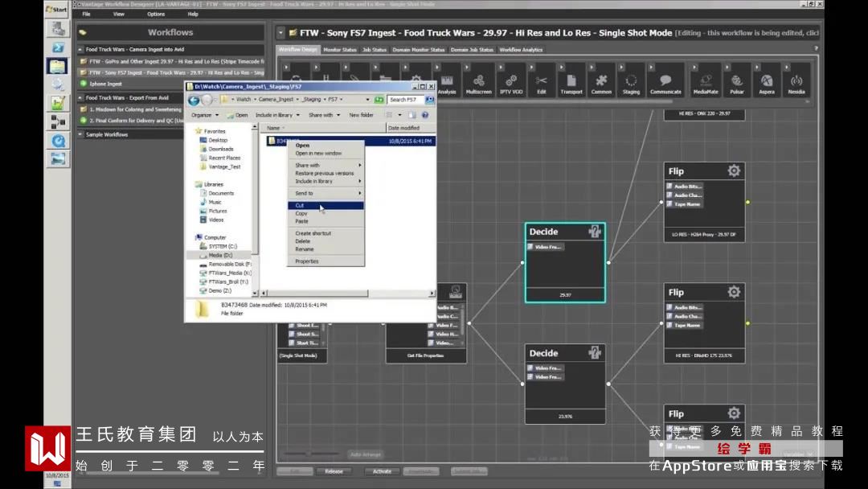868x489 pixels.
Task: Open the QuickTime taskbar icon
Action: (x=58, y=141)
